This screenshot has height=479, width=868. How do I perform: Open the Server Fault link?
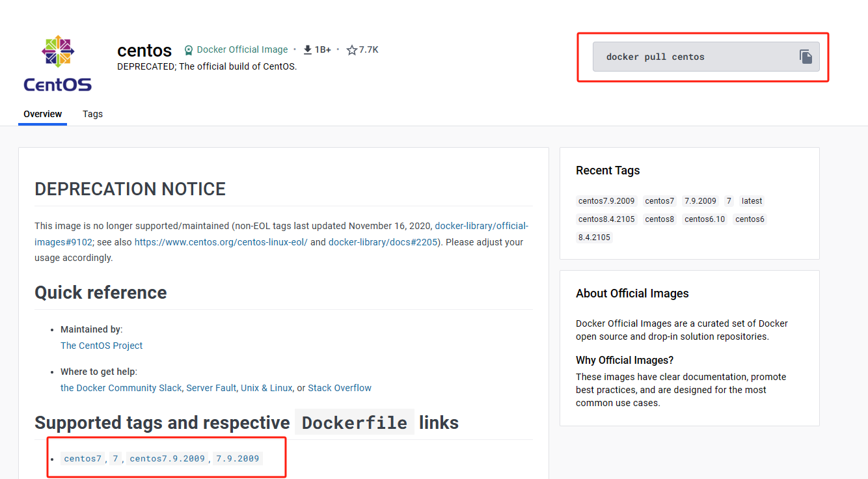click(x=211, y=388)
